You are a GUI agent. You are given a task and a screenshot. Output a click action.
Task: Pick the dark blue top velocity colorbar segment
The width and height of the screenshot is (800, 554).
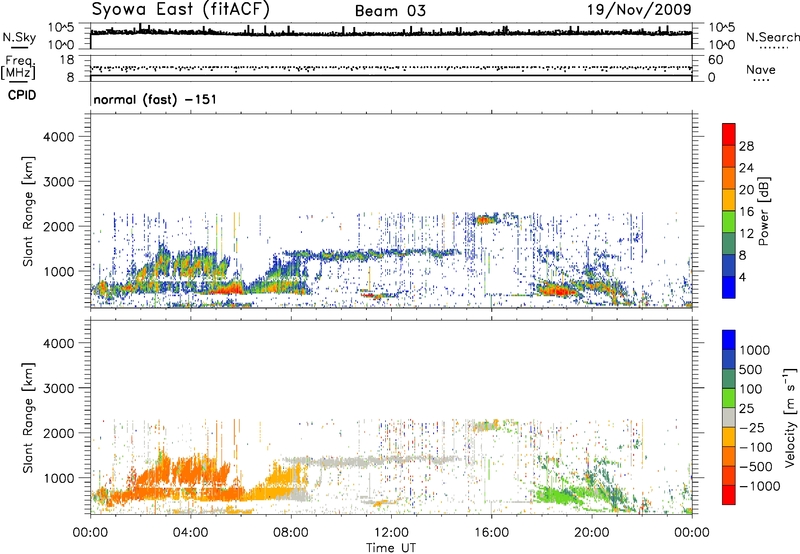point(729,340)
